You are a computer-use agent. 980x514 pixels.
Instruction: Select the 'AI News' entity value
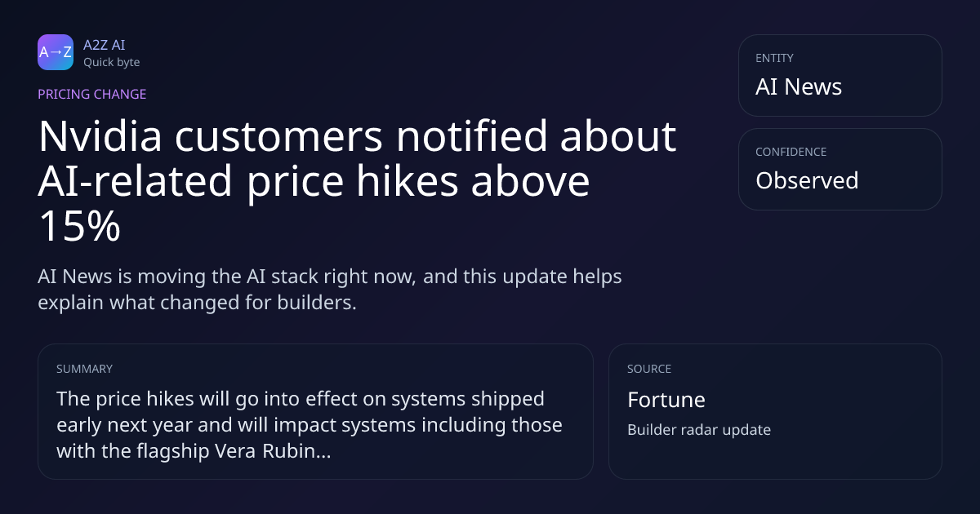click(x=799, y=87)
